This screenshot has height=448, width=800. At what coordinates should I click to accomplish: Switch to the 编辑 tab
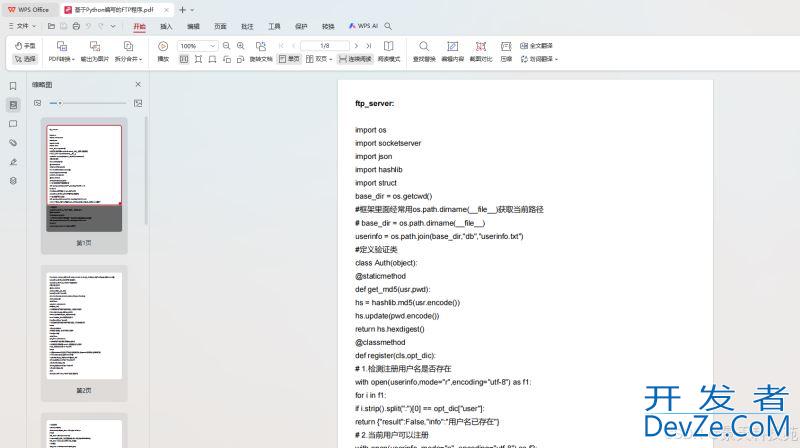[x=193, y=26]
